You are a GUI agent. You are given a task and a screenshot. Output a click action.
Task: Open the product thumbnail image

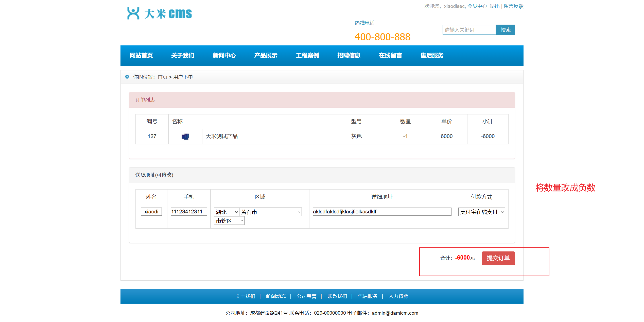[185, 137]
